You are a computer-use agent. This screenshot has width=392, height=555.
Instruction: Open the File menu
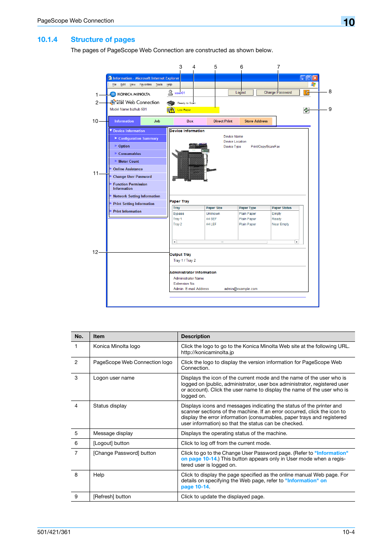tap(115, 85)
